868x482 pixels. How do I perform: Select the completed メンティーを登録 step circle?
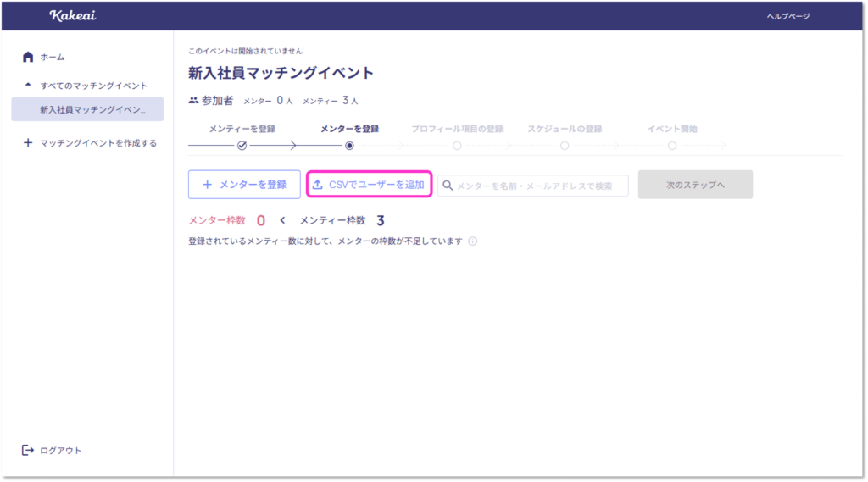(242, 146)
